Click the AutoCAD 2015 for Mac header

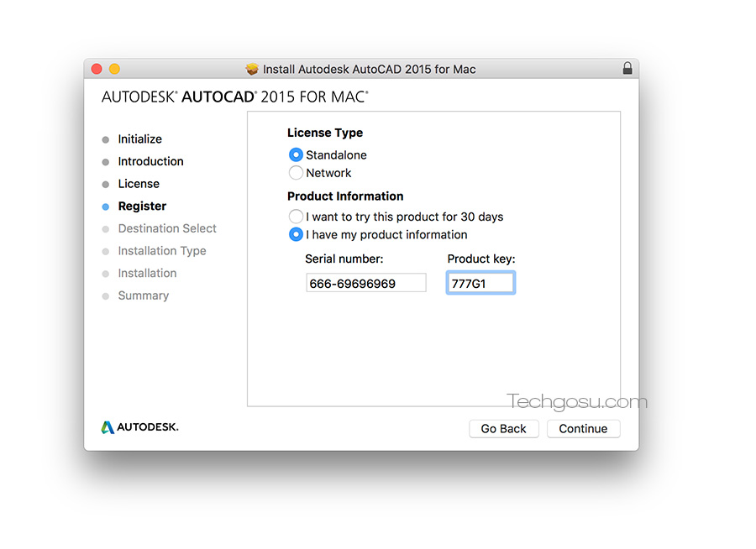[x=235, y=97]
